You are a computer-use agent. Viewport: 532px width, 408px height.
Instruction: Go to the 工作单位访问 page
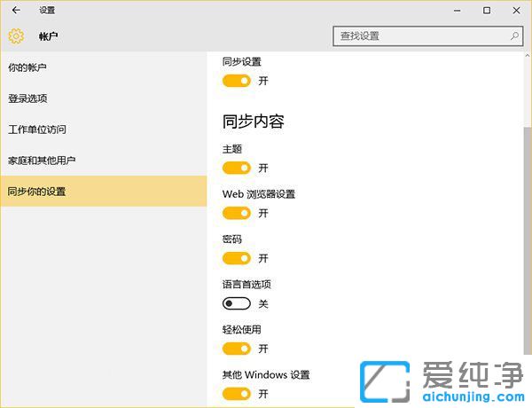tap(104, 129)
